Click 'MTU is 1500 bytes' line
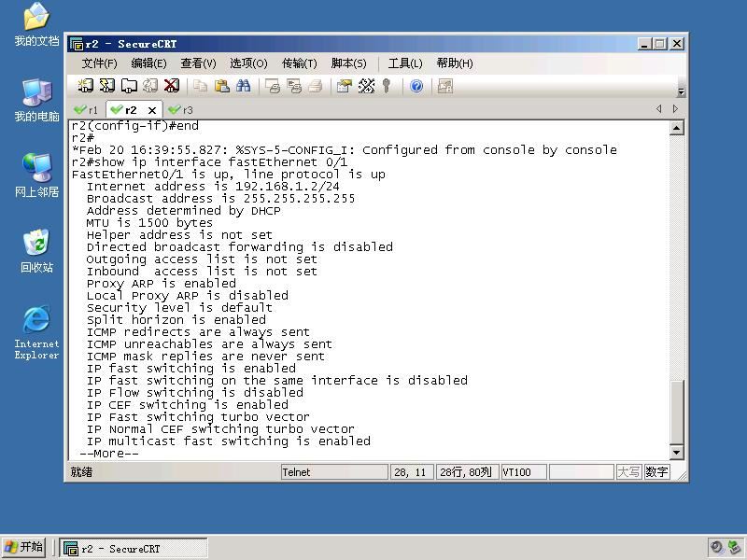Screen dimensions: 747x560 pyautogui.click(x=149, y=222)
